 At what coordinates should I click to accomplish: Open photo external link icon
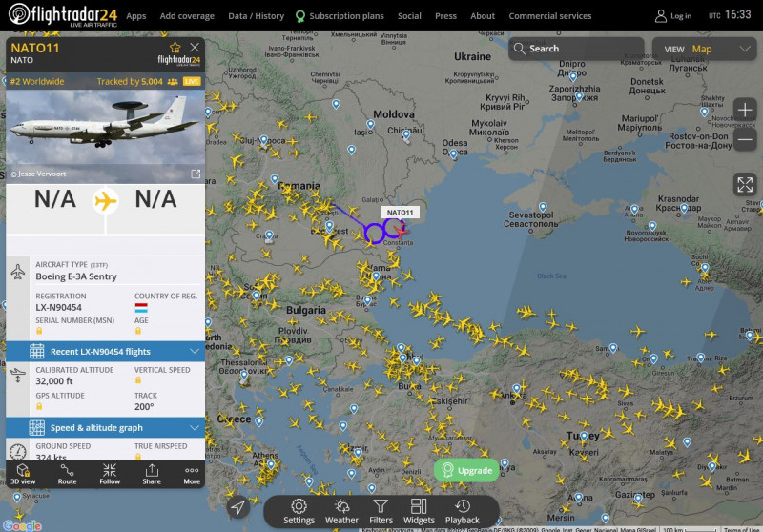196,174
